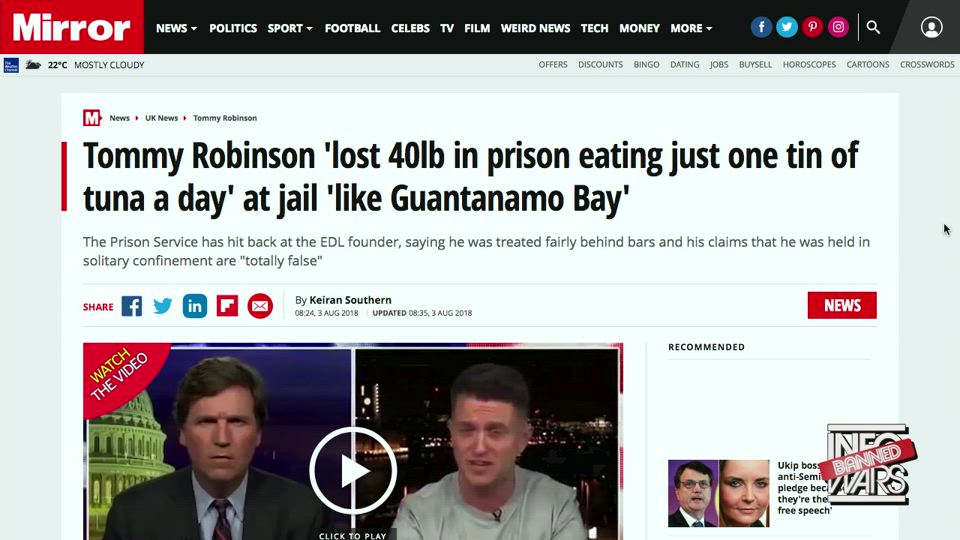Screen dimensions: 960x540
Task: Open Mirror's Instagram page from the header
Action: click(x=838, y=27)
